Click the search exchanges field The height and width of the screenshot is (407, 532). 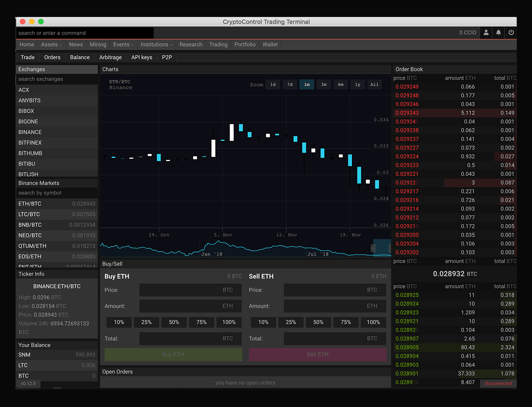(57, 79)
